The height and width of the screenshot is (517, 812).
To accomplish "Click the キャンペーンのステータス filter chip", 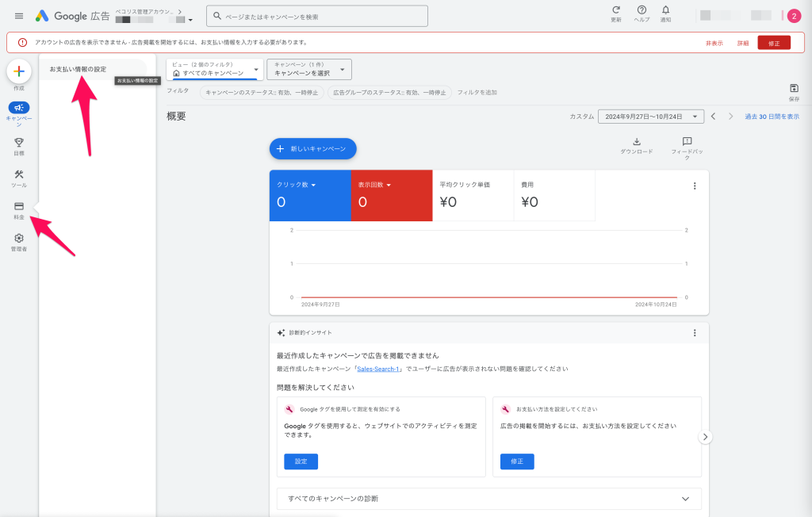I will 262,92.
